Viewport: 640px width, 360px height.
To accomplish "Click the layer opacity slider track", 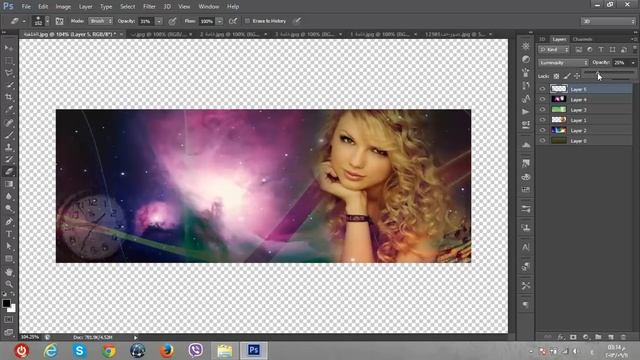I will click(608, 72).
